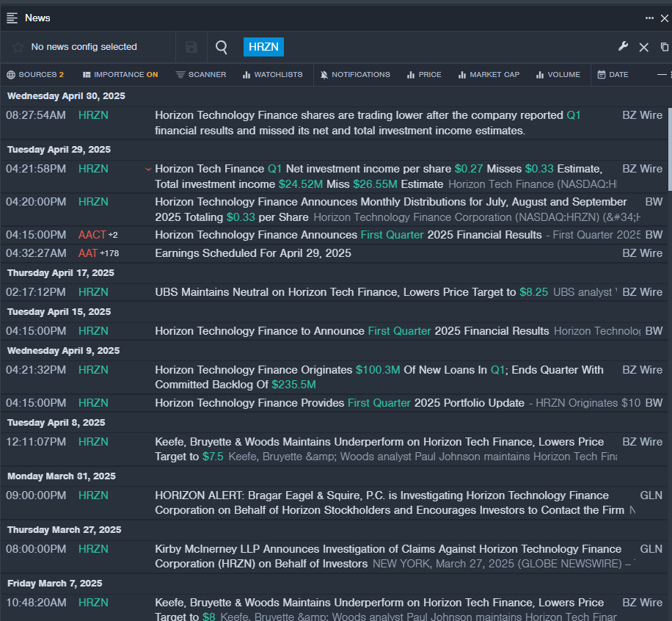Click the floppy-disk save config icon
This screenshot has height=621, width=672.
(x=191, y=47)
